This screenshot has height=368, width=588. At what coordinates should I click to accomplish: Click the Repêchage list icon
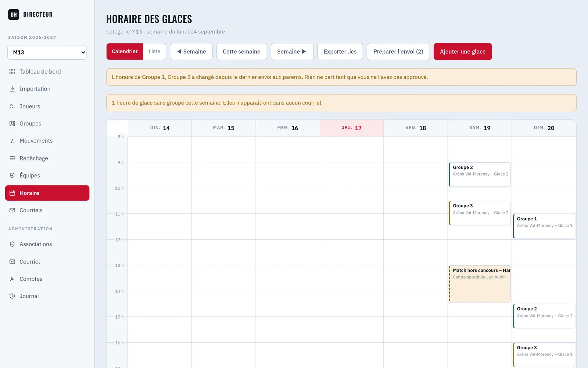pos(12,158)
